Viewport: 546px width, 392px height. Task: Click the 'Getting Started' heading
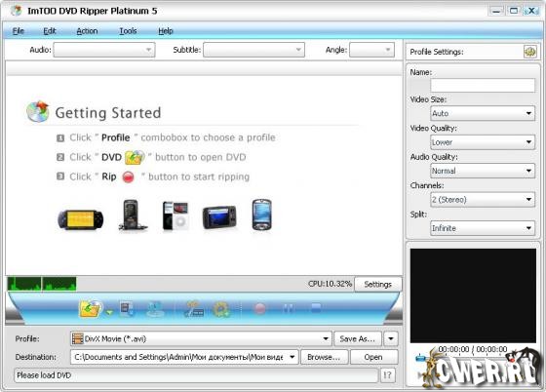108,113
